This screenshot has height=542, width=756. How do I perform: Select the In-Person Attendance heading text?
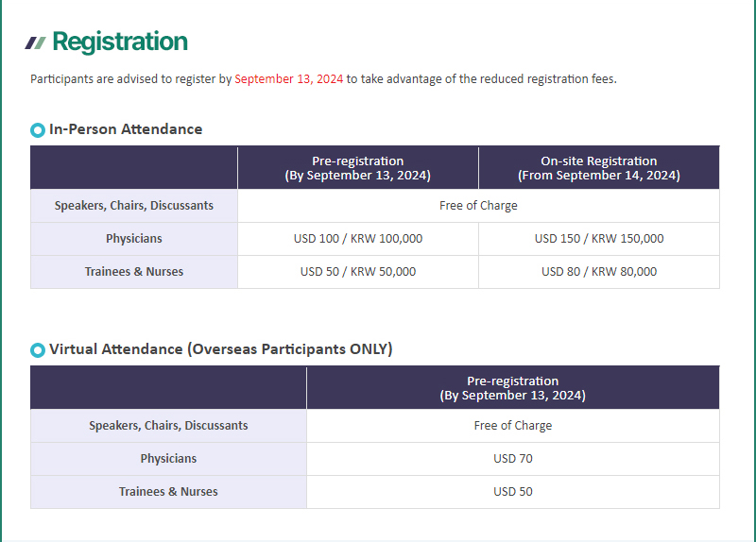[126, 129]
